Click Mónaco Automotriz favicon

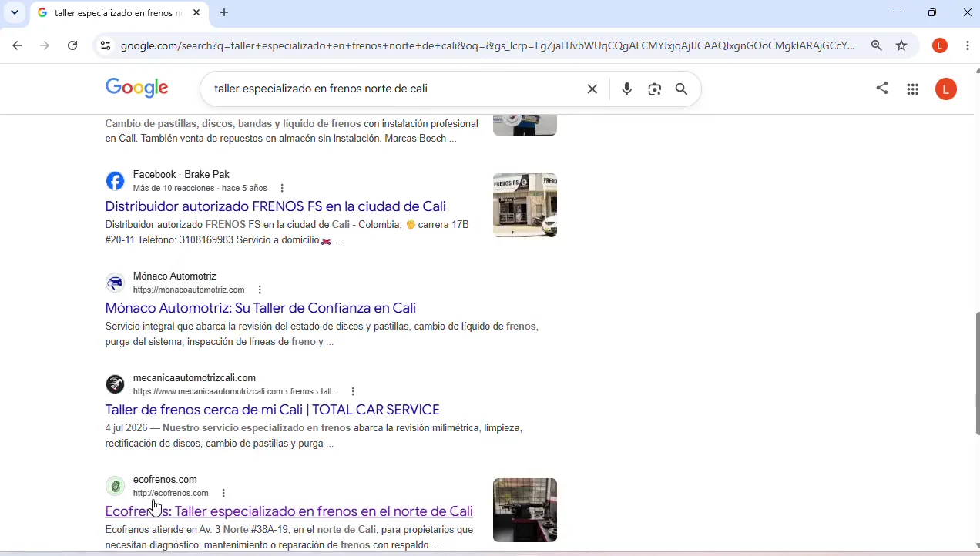pos(115,283)
